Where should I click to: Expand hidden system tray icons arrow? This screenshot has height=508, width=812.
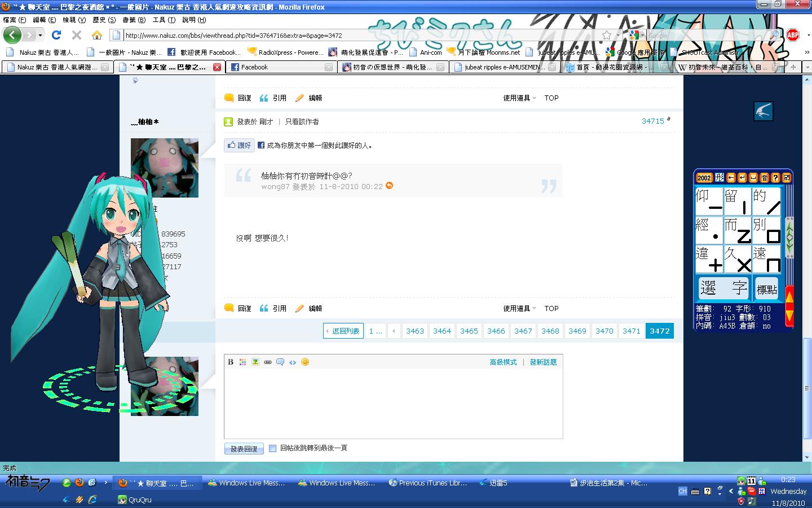coord(732,491)
